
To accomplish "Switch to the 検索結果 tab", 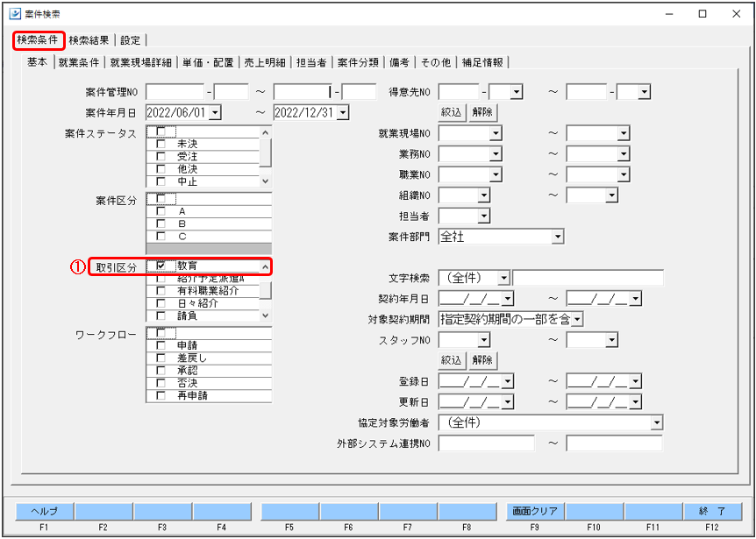I will [x=89, y=40].
